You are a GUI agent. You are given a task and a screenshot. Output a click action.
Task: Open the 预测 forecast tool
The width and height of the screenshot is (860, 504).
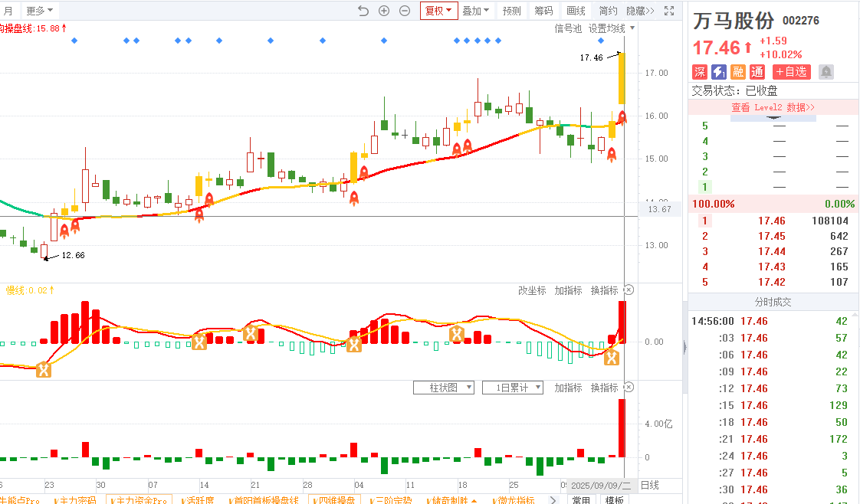tap(512, 11)
